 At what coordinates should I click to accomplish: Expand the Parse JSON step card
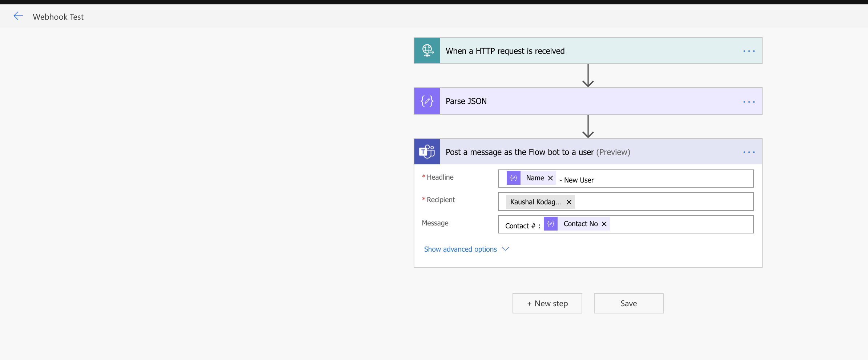tap(582, 101)
